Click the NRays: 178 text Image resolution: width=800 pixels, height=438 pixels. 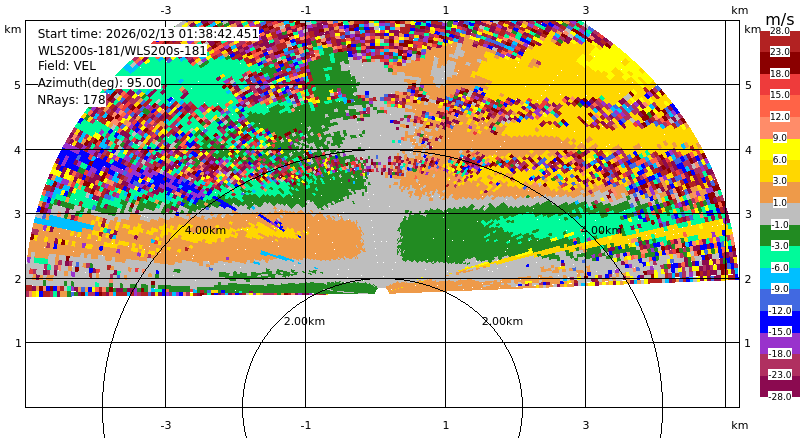[71, 100]
